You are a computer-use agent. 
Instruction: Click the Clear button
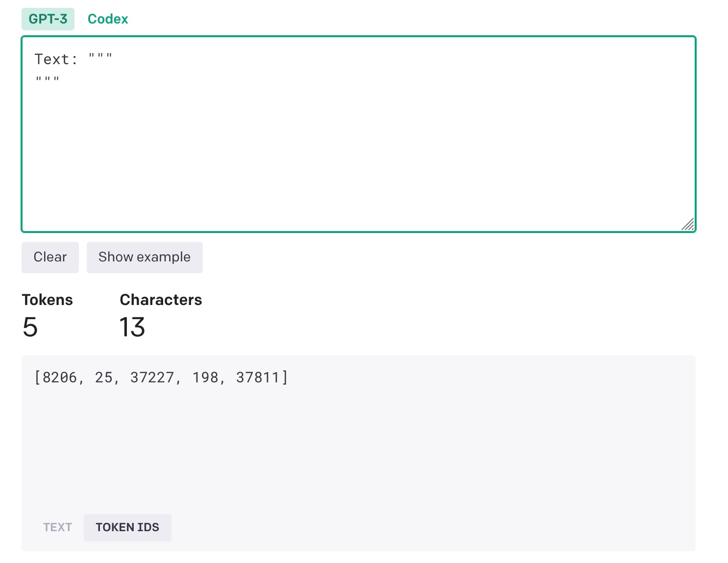click(50, 257)
